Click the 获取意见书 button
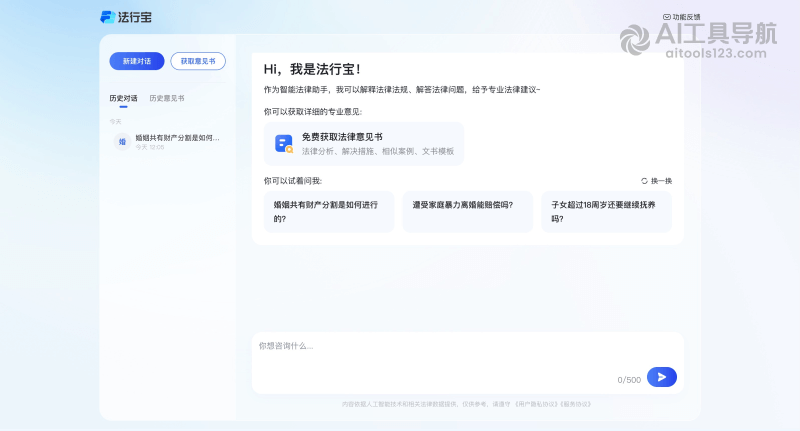800x431 pixels. click(198, 61)
